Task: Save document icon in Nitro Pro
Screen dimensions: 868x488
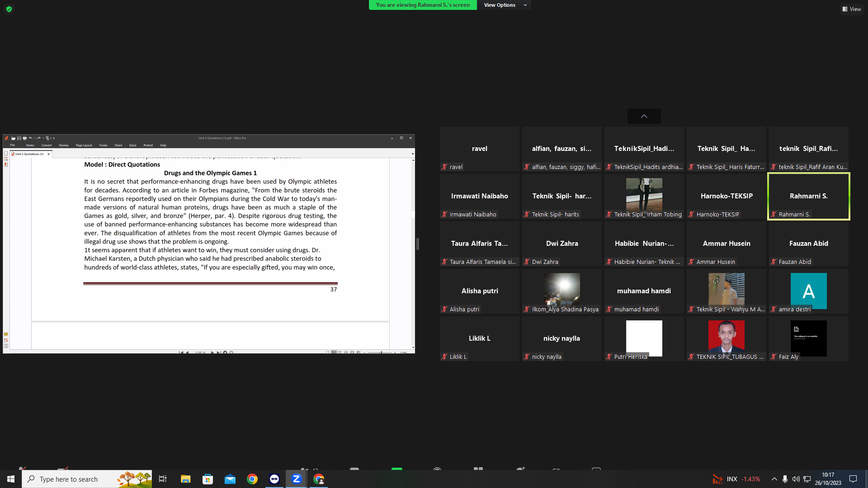Action: click(x=19, y=138)
